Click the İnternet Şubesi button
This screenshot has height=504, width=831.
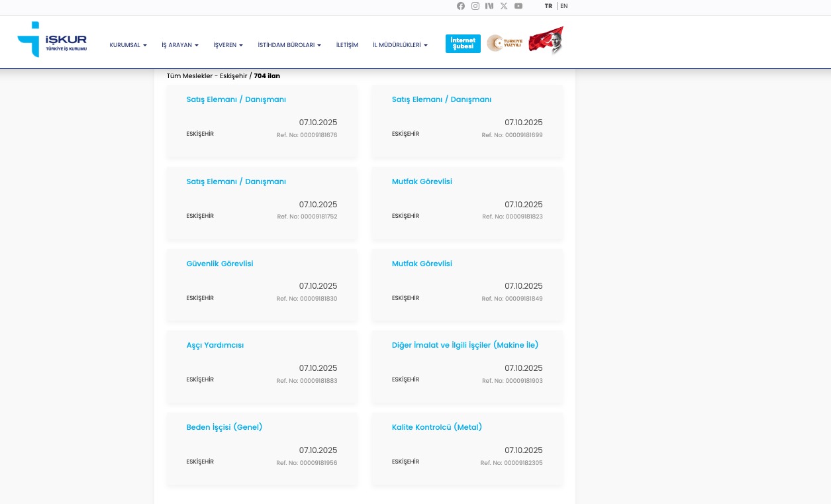point(463,44)
